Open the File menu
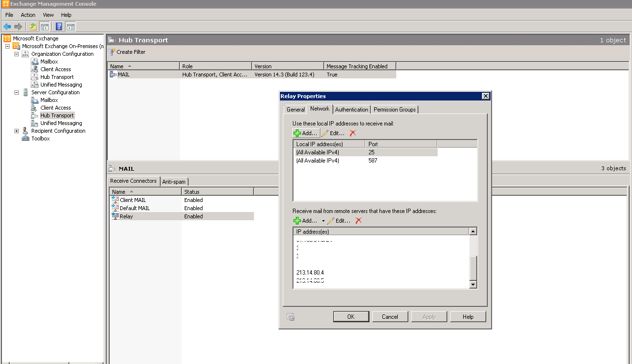Screen dimensions: 632x364 coord(9,15)
